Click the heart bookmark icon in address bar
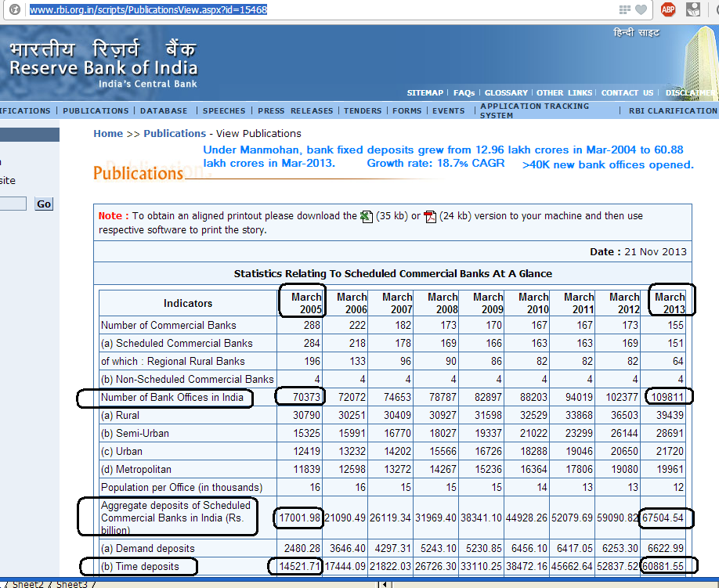Image resolution: width=719 pixels, height=588 pixels. pyautogui.click(x=641, y=9)
